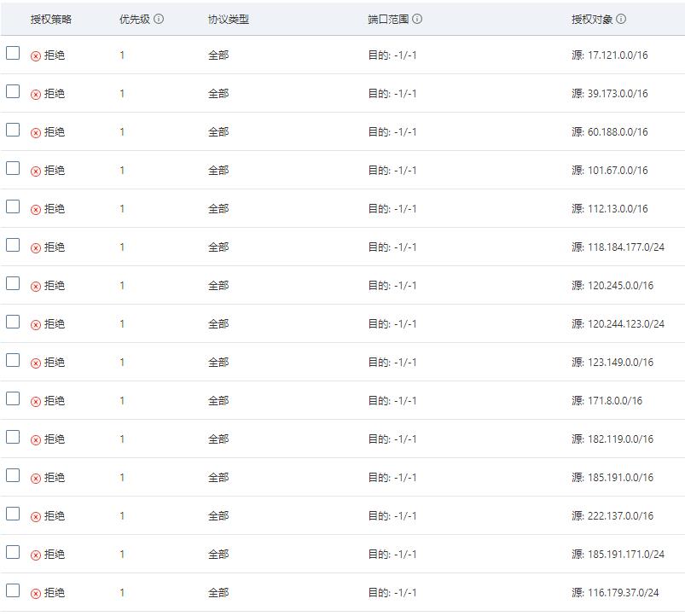Click the red deny icon in the 123.149.0.0/16 row
Screen dimensions: 685x616
click(x=36, y=363)
